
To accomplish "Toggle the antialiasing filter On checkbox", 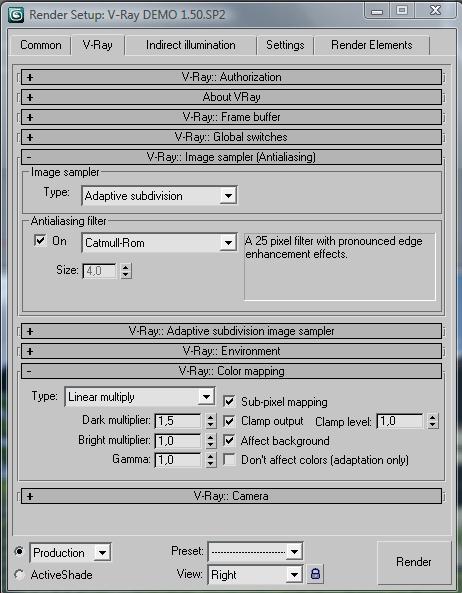I will (40, 241).
